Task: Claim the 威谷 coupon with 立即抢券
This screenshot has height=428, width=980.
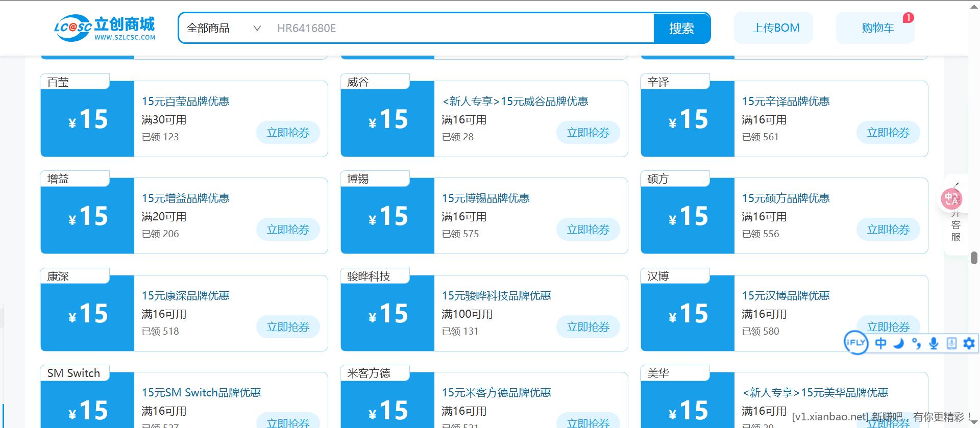Action: (x=588, y=133)
